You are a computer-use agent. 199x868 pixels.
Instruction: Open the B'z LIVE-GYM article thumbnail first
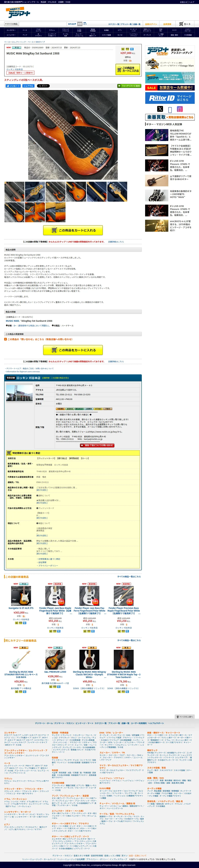click(157, 165)
